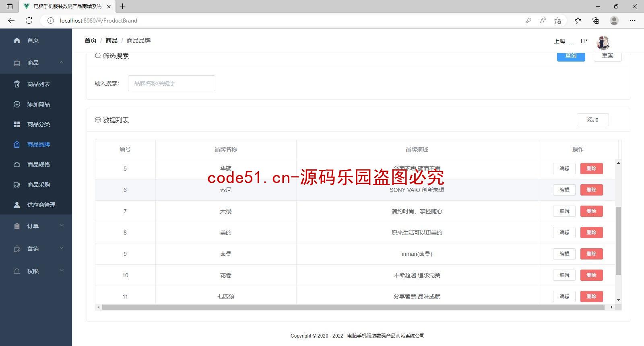Click the 商品规格 cloud icon
Viewport: 644px width, 346px height.
[17, 165]
